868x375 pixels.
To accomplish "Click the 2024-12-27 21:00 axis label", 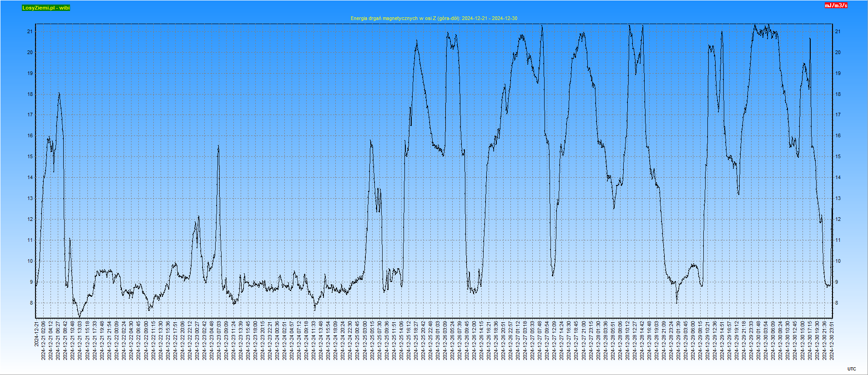I will point(584,340).
